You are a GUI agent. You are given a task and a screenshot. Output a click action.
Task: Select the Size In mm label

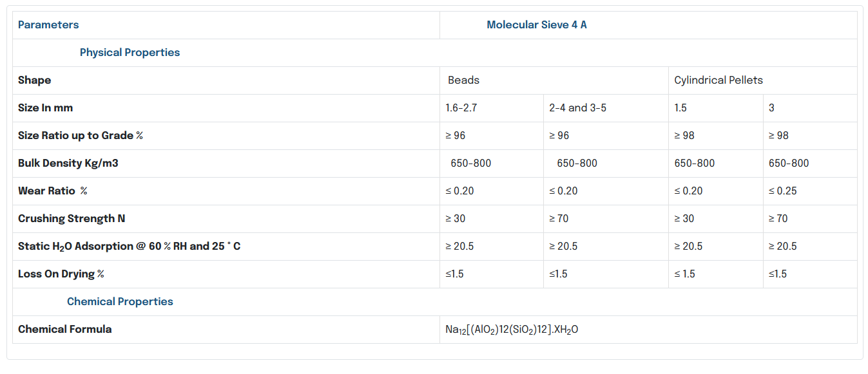45,108
